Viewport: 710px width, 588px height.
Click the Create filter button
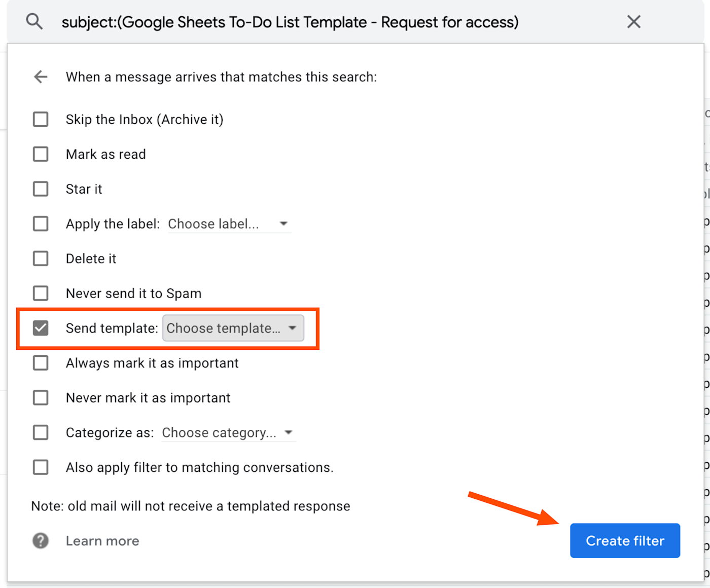625,541
